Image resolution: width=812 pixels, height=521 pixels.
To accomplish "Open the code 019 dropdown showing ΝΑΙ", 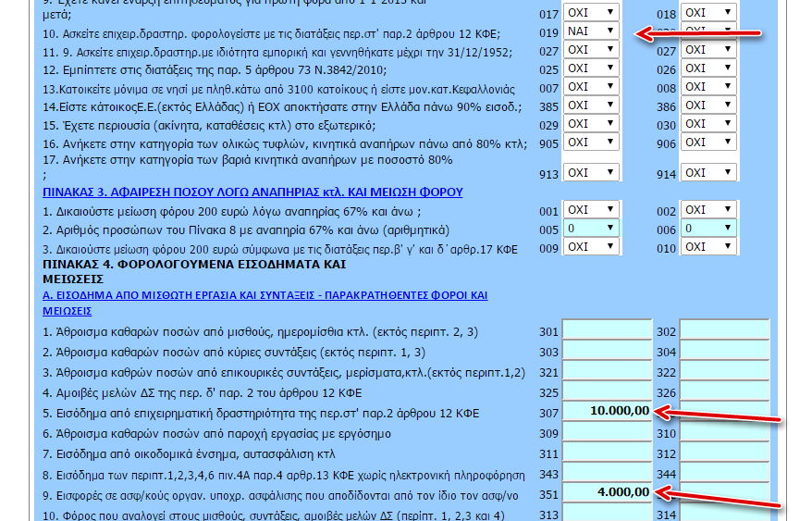I will 590,31.
